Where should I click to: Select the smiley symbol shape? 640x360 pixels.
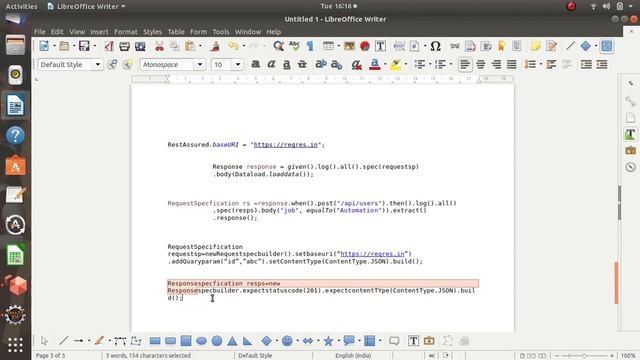(287, 341)
